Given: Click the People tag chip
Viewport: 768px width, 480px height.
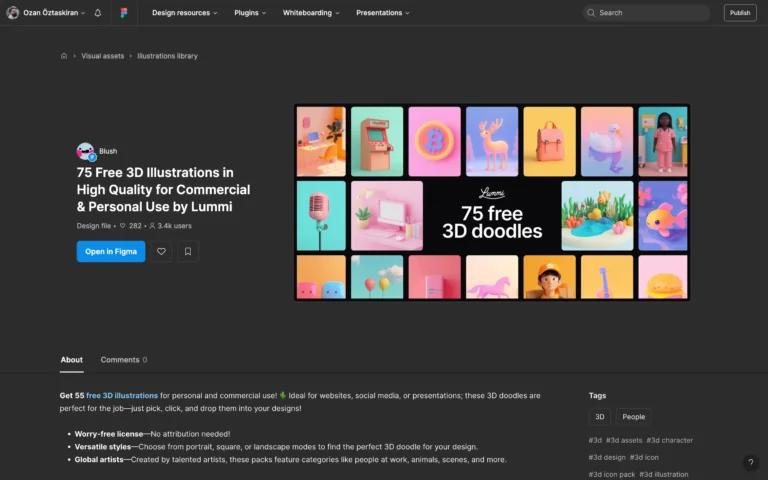Looking at the screenshot, I should click(x=633, y=417).
